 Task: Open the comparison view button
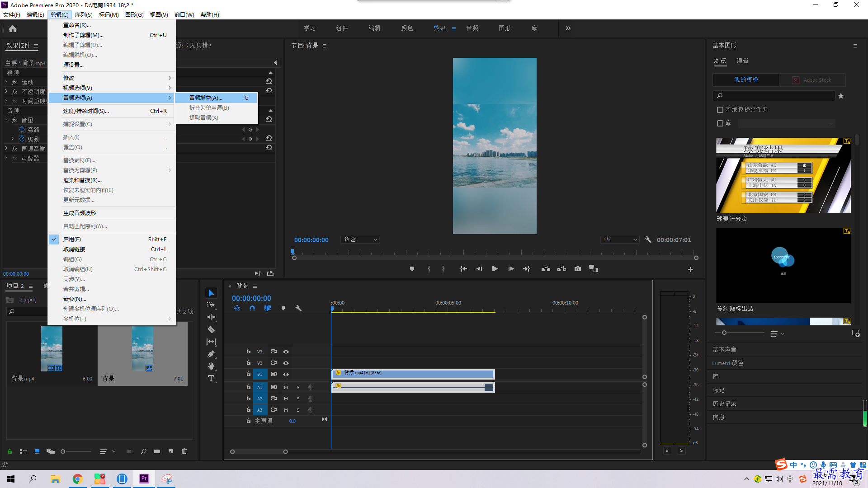(594, 269)
